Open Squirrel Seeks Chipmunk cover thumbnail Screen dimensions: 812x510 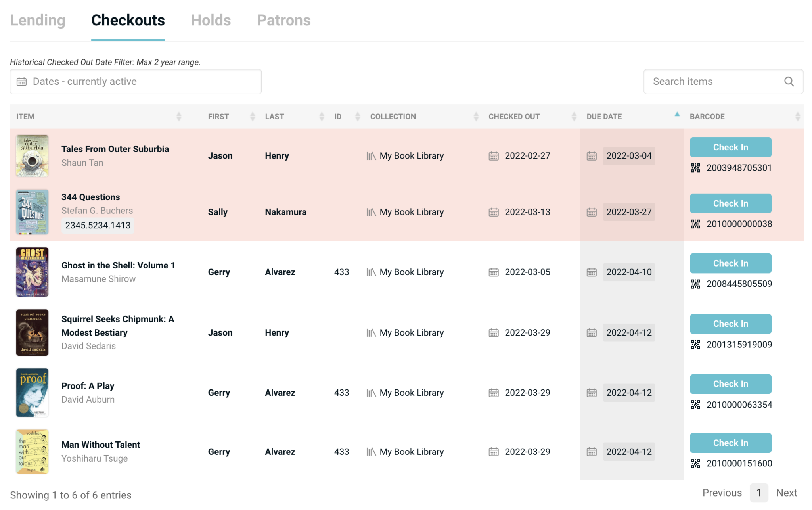point(32,332)
